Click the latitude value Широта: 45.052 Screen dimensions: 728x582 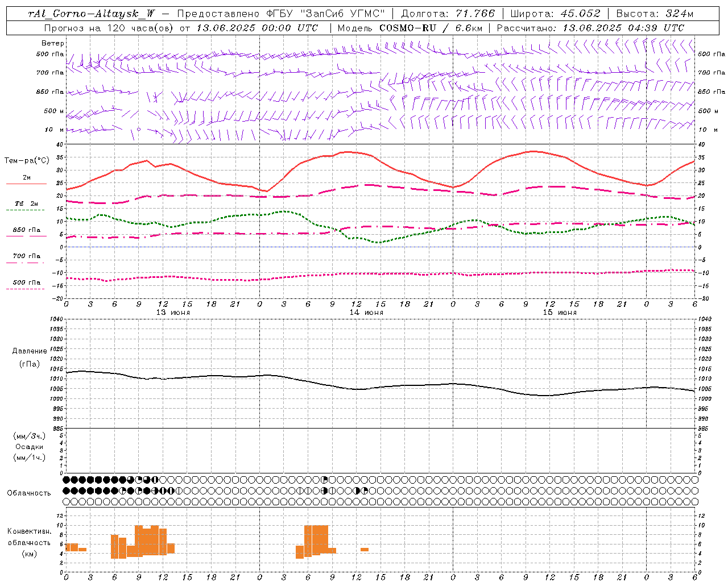(556, 14)
